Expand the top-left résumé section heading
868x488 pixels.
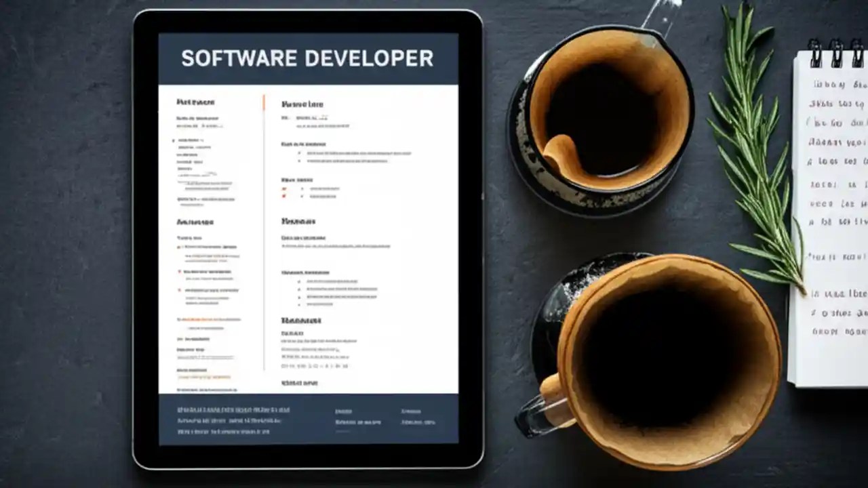197,102
